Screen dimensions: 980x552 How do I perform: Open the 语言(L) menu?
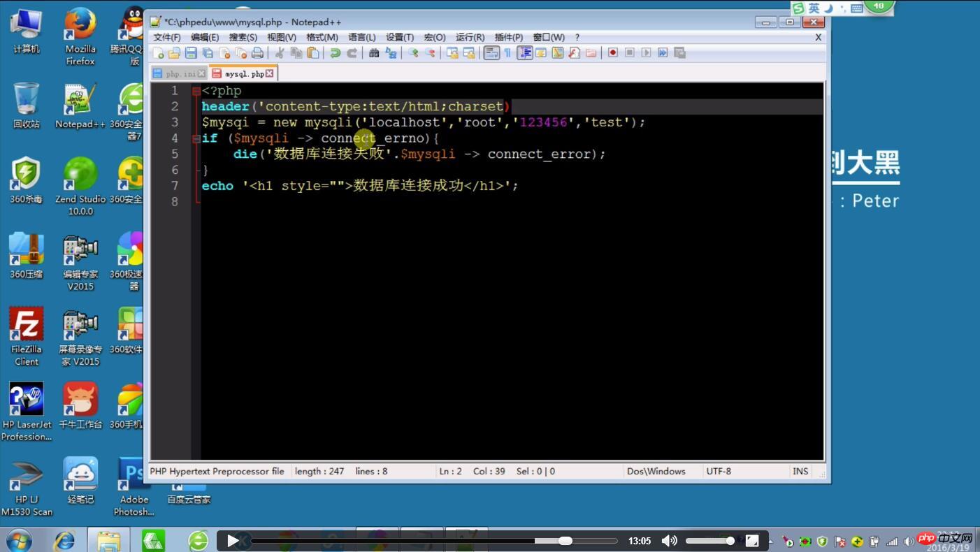pyautogui.click(x=362, y=37)
